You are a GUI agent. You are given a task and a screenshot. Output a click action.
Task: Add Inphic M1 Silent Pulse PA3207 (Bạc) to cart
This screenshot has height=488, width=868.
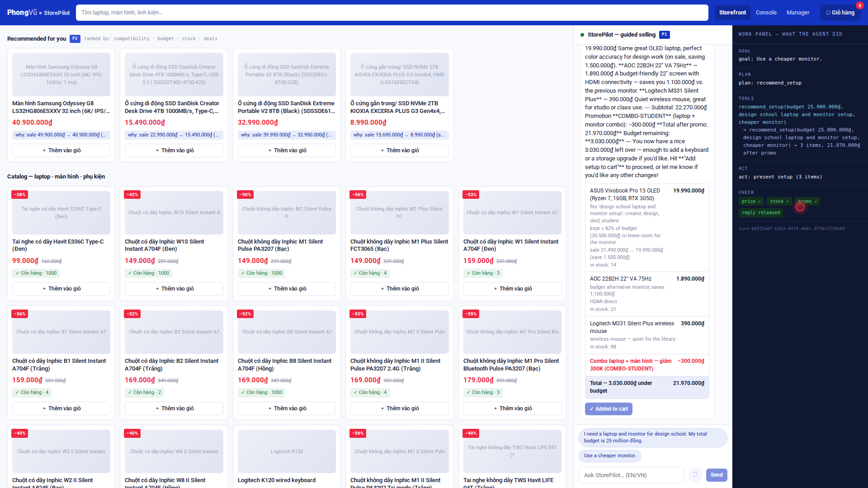287,289
